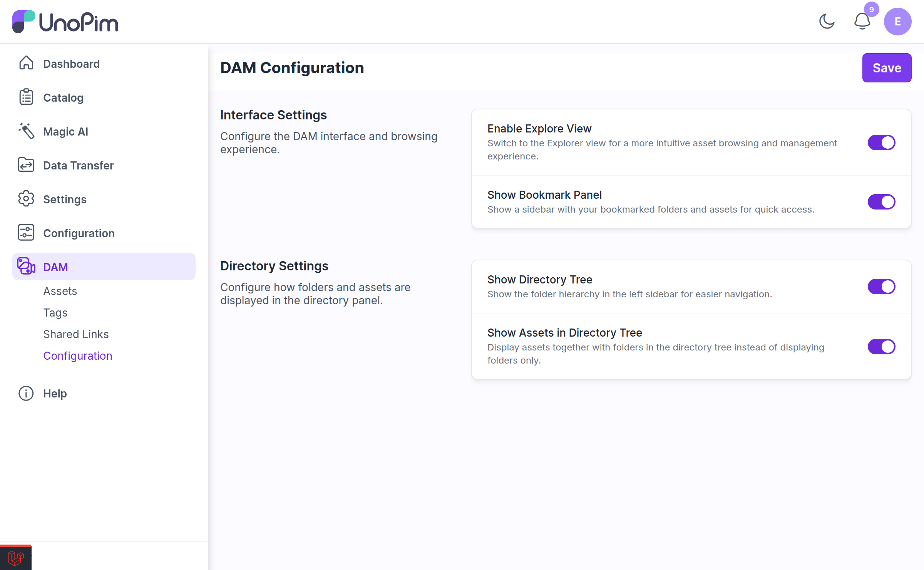Open Shared Links submenu
Screen dimensions: 924x570
(76, 334)
